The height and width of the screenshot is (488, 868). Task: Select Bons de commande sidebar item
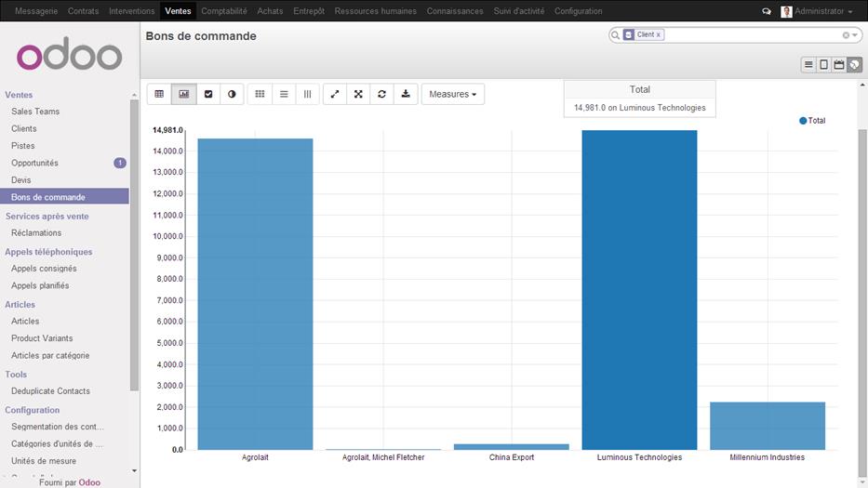pyautogui.click(x=64, y=196)
